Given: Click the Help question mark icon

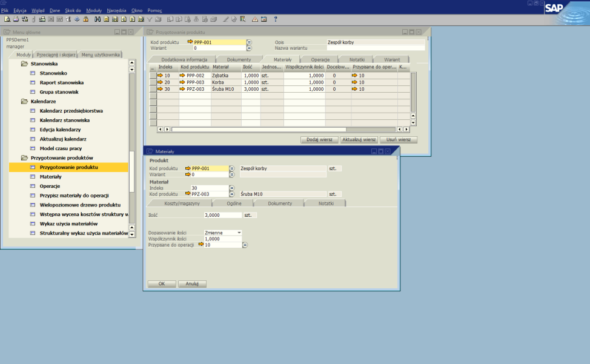Looking at the screenshot, I should [276, 19].
